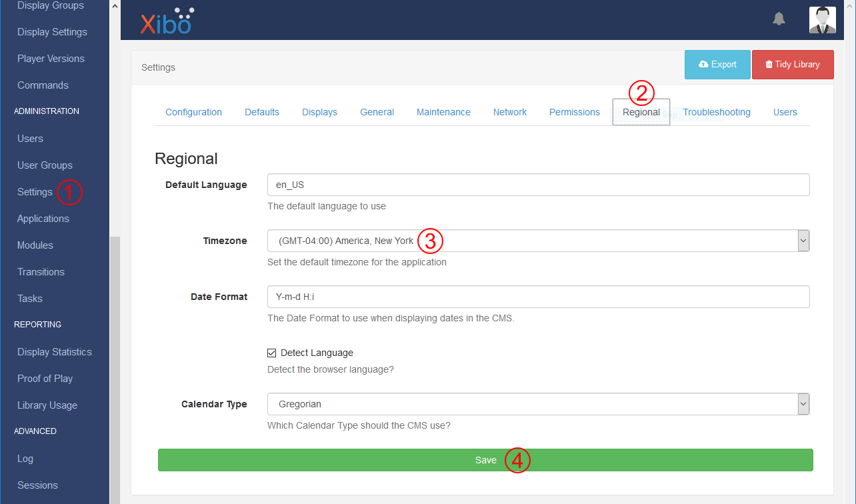Open the user avatar menu
Image resolution: width=856 pixels, height=504 pixels.
pos(822,20)
